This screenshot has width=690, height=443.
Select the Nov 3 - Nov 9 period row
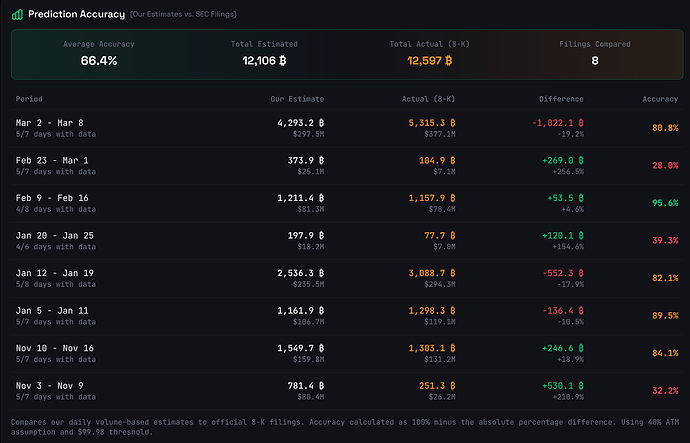(347, 391)
